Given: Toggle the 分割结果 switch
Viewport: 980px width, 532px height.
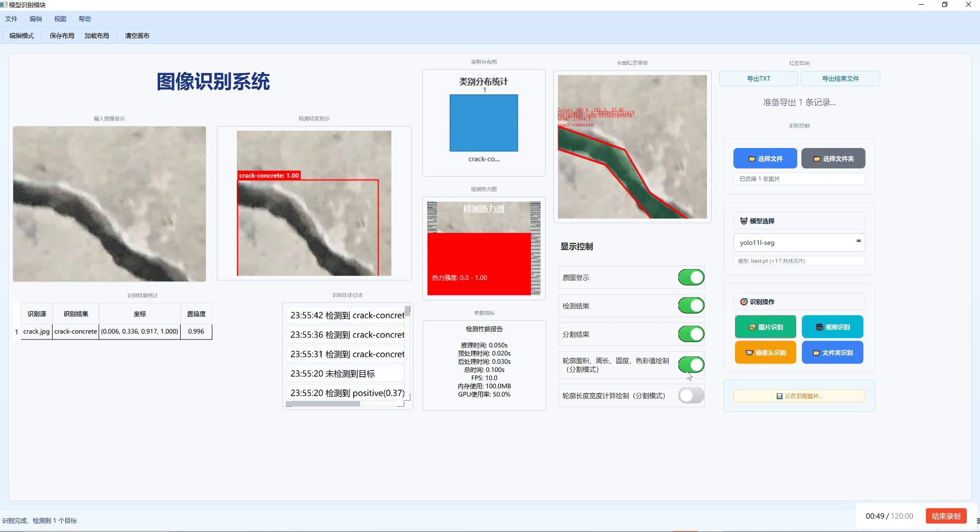Looking at the screenshot, I should [x=691, y=334].
